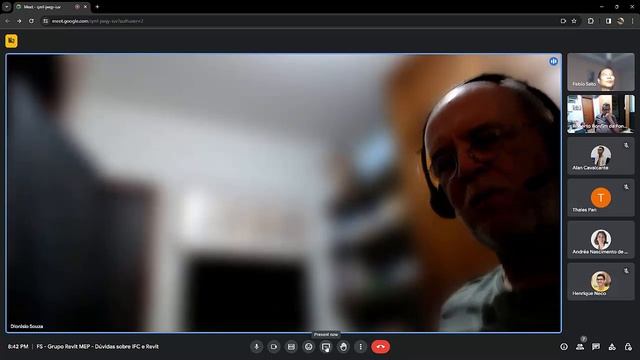This screenshot has width=640, height=360.
Task: Open the emoji reactions button
Action: pyautogui.click(x=309, y=347)
